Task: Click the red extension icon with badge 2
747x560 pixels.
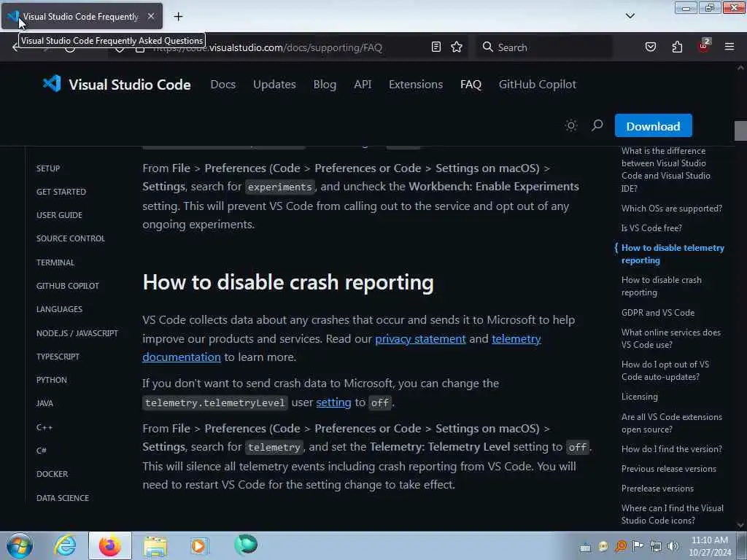Action: (704, 46)
